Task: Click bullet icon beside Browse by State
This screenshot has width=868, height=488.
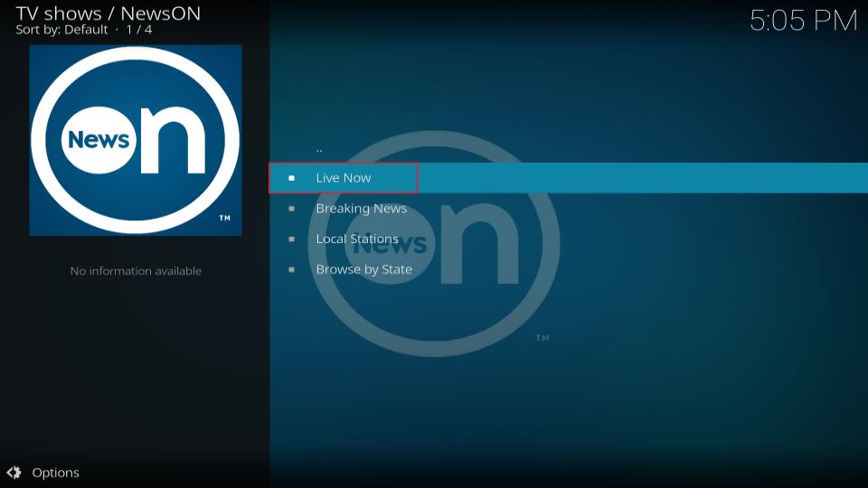Action: point(292,269)
